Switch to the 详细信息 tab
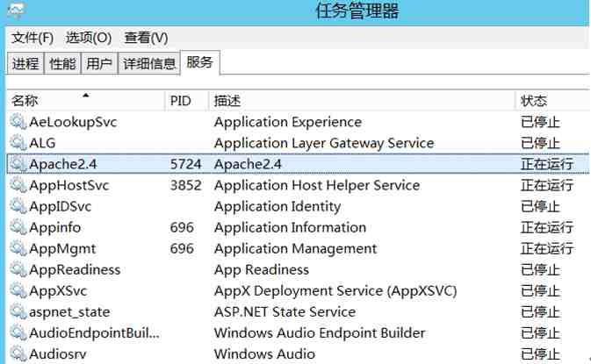This screenshot has height=364, width=591. pyautogui.click(x=149, y=63)
